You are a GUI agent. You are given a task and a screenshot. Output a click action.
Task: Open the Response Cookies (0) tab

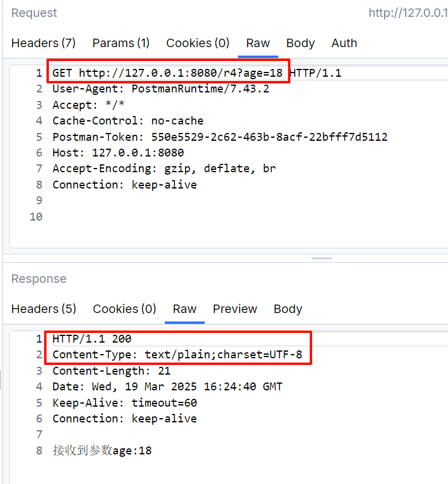(124, 309)
